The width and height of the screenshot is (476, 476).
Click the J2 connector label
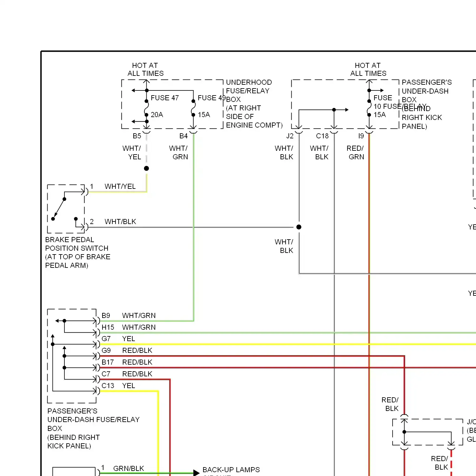290,136
